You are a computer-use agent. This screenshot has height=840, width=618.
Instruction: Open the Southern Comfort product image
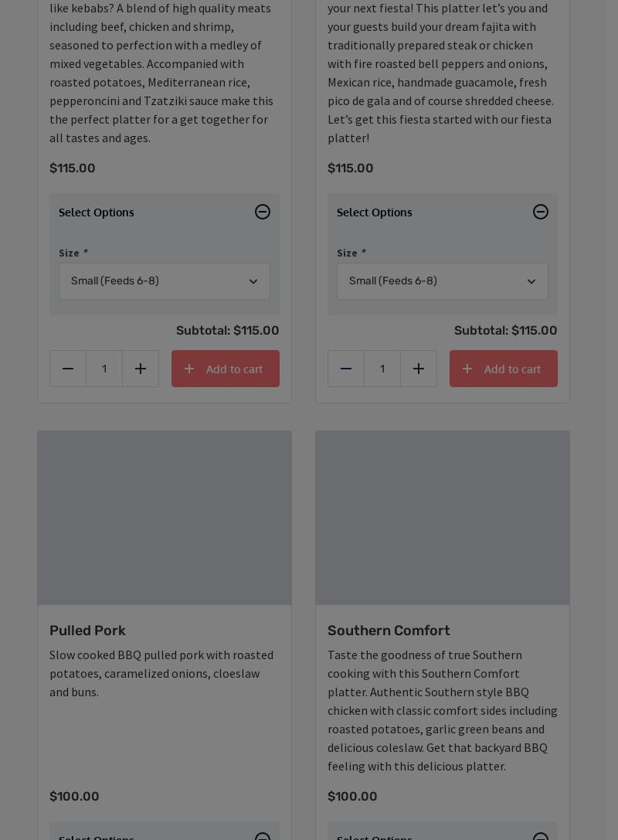(x=443, y=518)
